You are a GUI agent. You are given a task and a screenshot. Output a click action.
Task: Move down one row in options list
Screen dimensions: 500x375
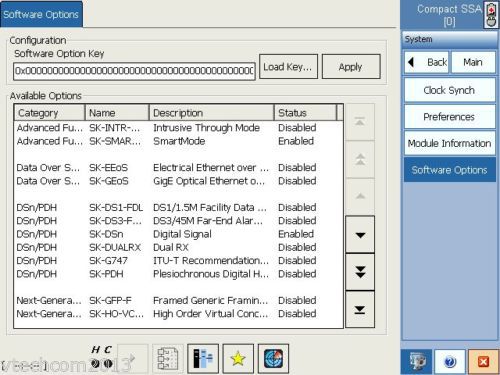(x=360, y=234)
